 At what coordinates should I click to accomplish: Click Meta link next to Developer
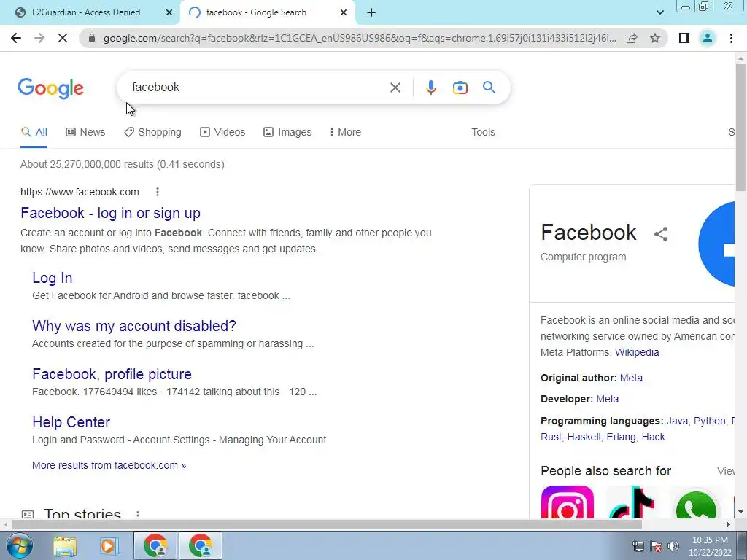coord(608,399)
